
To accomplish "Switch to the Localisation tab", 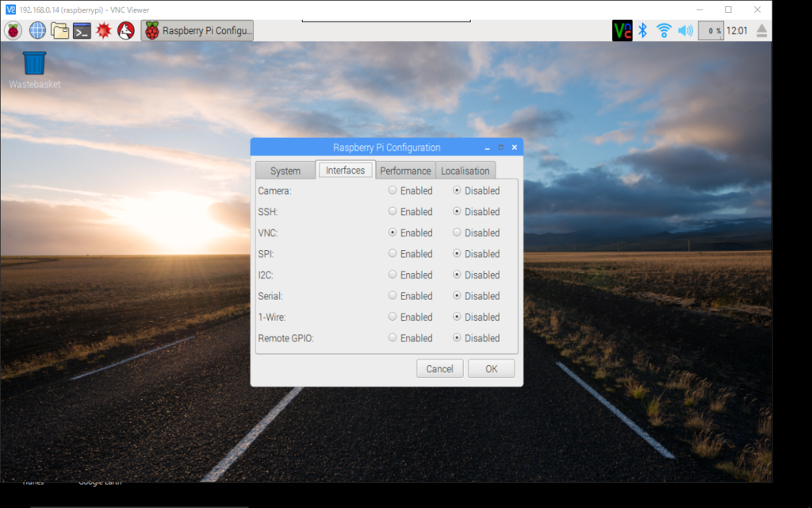I will pyautogui.click(x=465, y=171).
